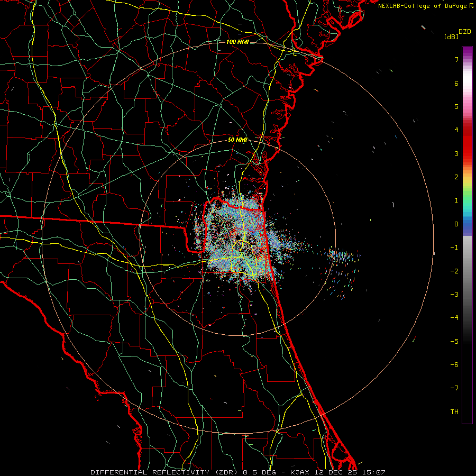Viewport: 476px width, 476px height.
Task: Click "DIFFERENTIAL REFLECTIVITY (ZDR)" caption text
Action: coord(165,472)
